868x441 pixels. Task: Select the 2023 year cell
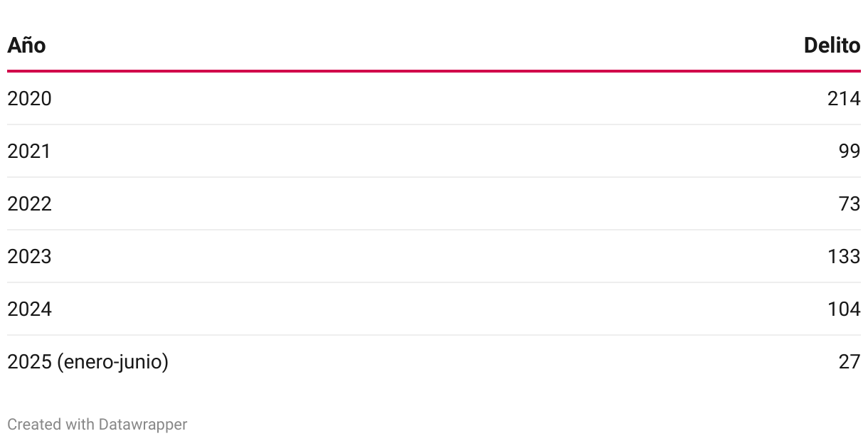[x=29, y=256]
